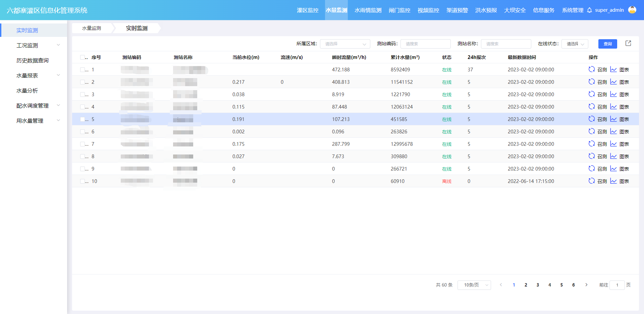This screenshot has width=644, height=314.
Task: Open 水量分析 in sidebar
Action: pyautogui.click(x=27, y=90)
